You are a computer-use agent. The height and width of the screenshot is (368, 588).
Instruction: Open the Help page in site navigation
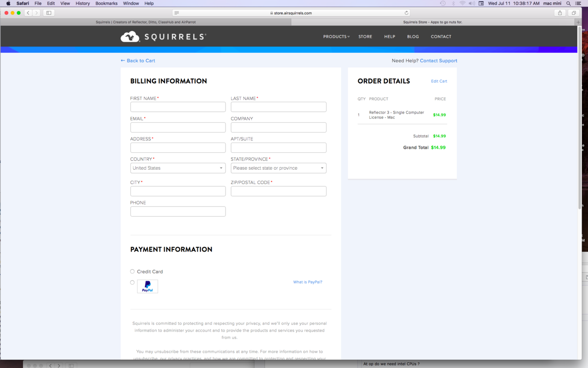[x=390, y=37]
